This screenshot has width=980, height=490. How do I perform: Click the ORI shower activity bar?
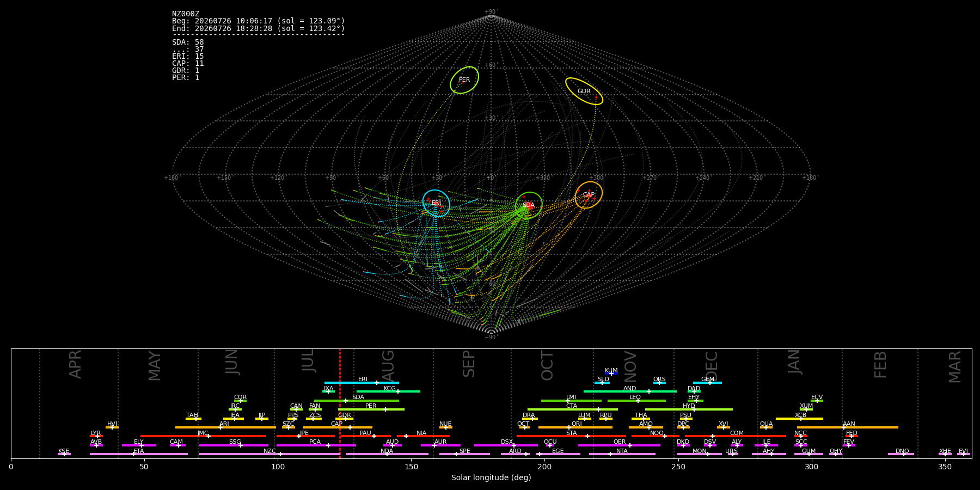point(575,427)
